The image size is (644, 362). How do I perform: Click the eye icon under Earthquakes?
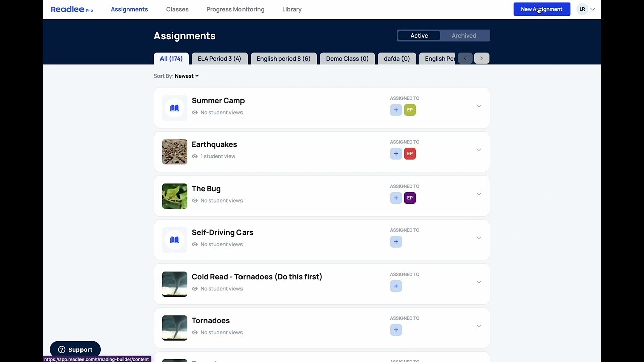tap(195, 156)
